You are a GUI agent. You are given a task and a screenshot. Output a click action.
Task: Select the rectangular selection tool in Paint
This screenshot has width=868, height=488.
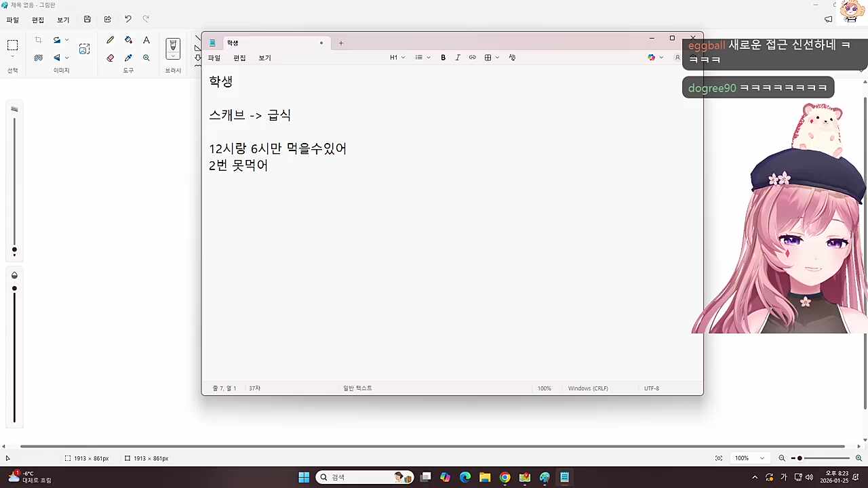pos(12,45)
